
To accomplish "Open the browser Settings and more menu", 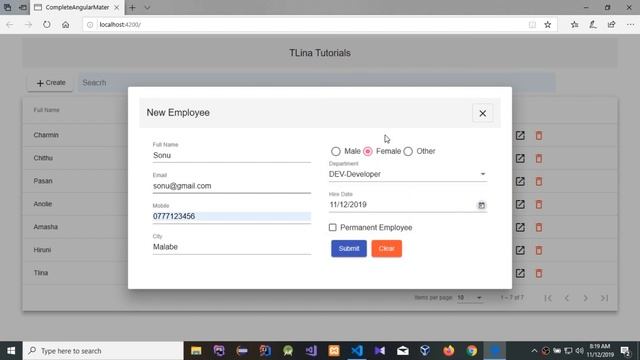I will pyautogui.click(x=630, y=24).
